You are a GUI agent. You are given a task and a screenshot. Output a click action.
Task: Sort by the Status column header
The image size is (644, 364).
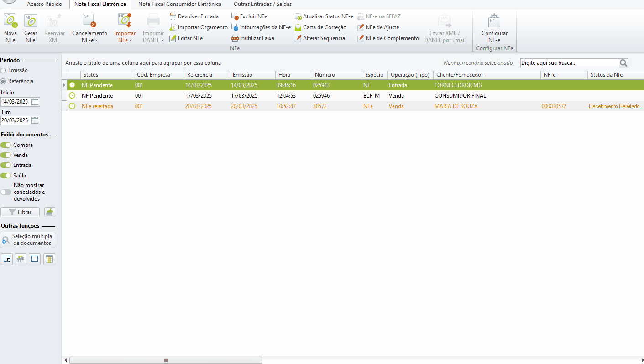107,75
